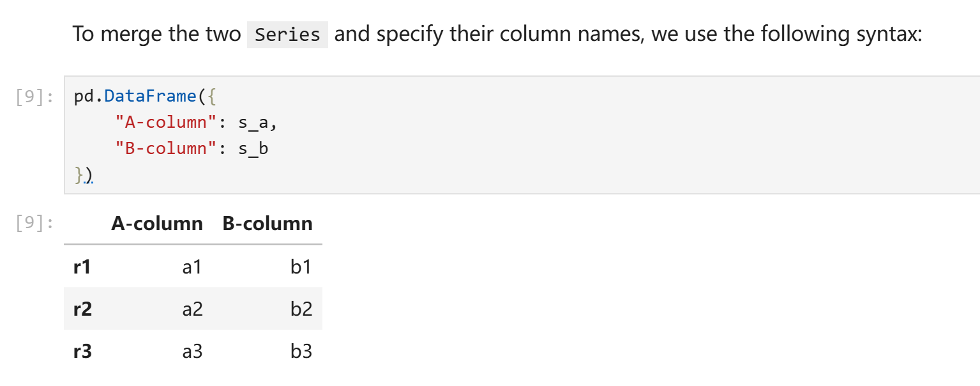Viewport: 980px width, 386px height.
Task: Select row index r3 in the output table
Action: pyautogui.click(x=82, y=351)
